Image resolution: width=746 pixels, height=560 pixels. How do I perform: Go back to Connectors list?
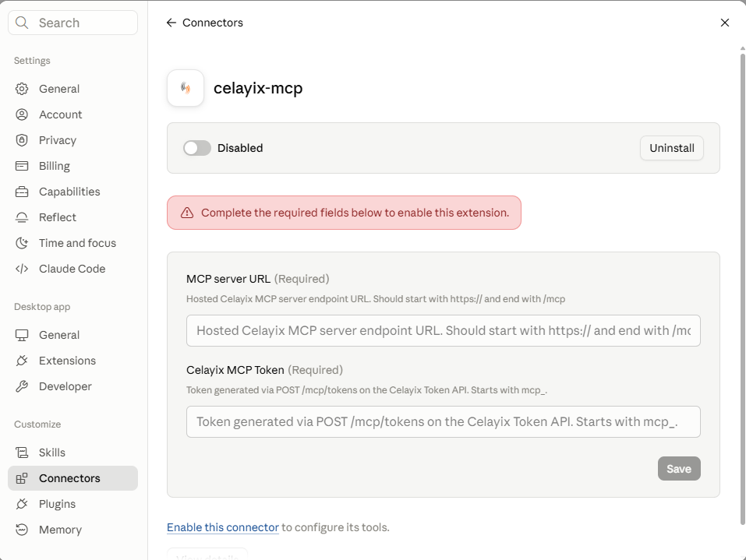click(x=204, y=23)
